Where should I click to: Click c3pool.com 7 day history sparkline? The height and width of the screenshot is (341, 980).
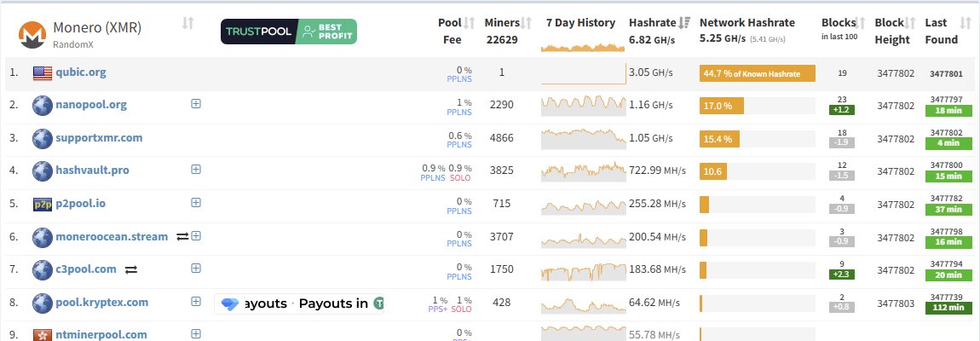(x=583, y=270)
